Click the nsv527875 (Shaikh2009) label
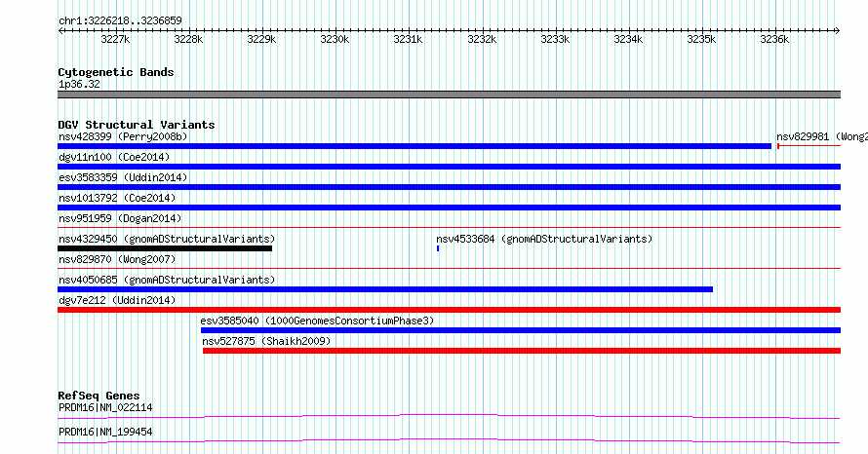Viewport: 868px width, 454px height. pyautogui.click(x=266, y=341)
